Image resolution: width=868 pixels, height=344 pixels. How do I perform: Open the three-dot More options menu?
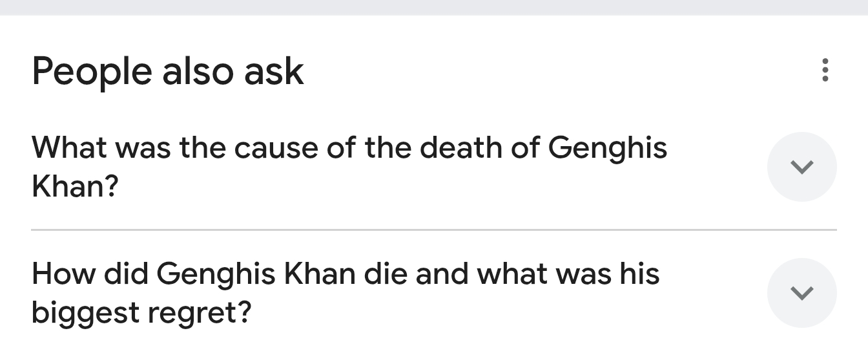tap(825, 70)
